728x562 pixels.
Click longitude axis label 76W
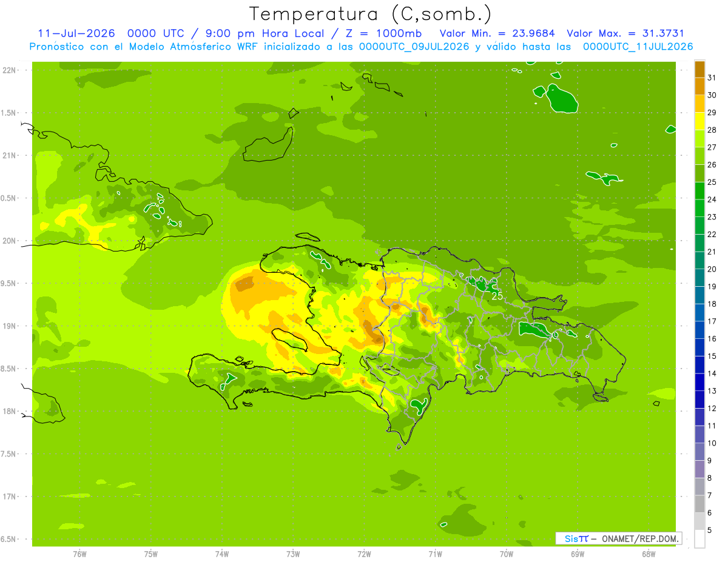click(79, 554)
